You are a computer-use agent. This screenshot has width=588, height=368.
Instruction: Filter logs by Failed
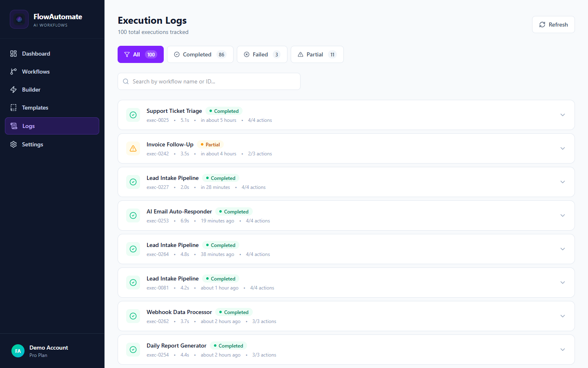(x=262, y=54)
